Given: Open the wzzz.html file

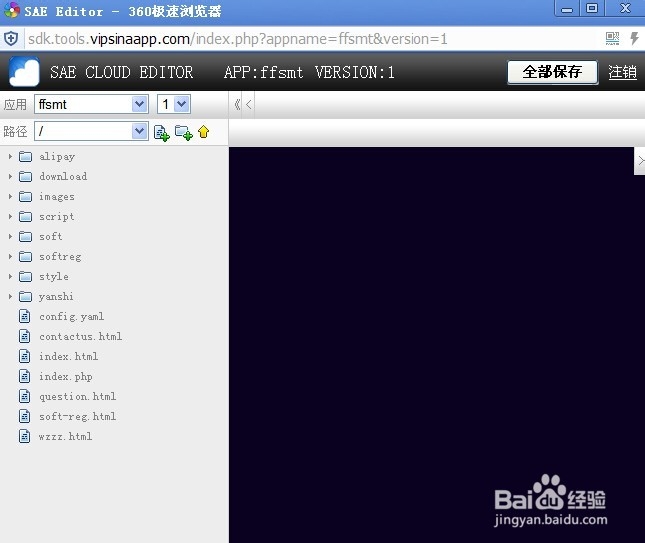Looking at the screenshot, I should [65, 436].
